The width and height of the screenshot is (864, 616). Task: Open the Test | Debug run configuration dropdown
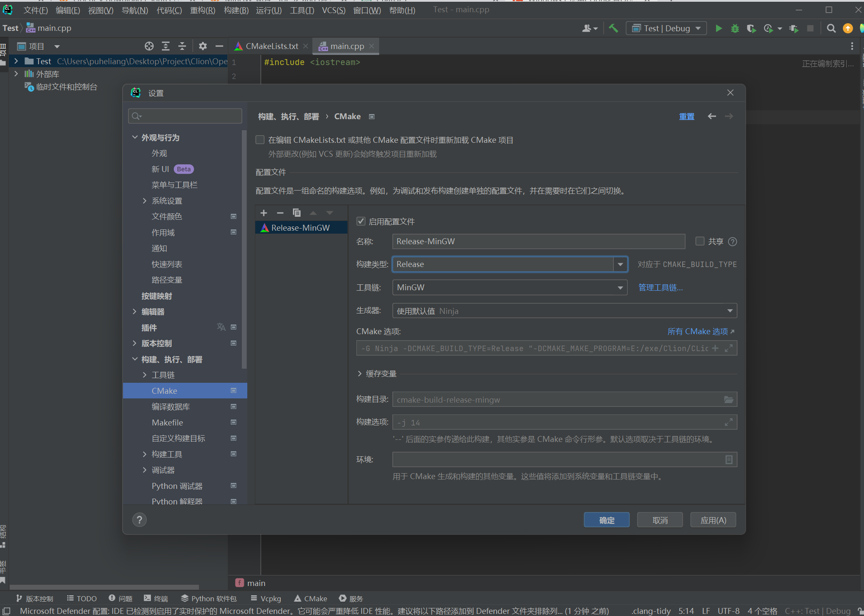coord(666,28)
